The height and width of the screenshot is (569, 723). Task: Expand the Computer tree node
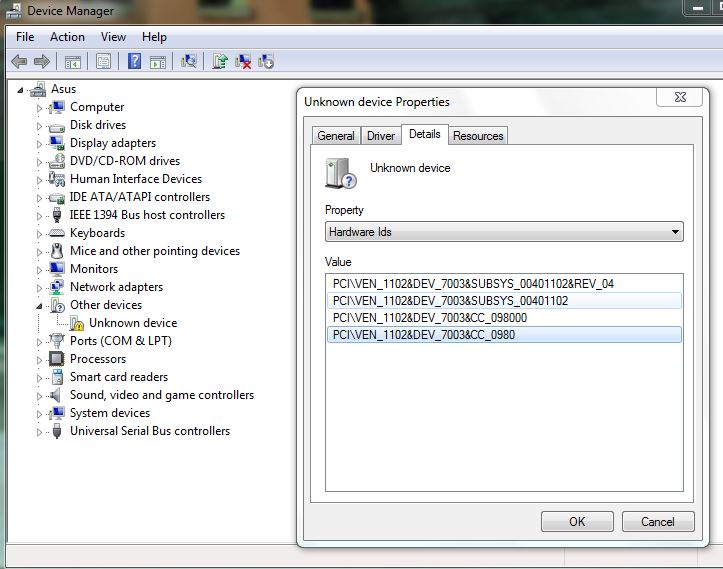pos(39,108)
